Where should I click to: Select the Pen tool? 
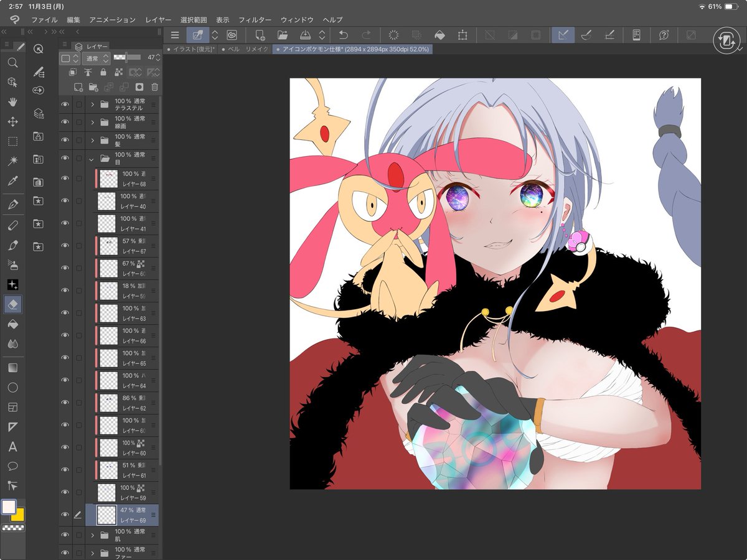12,204
